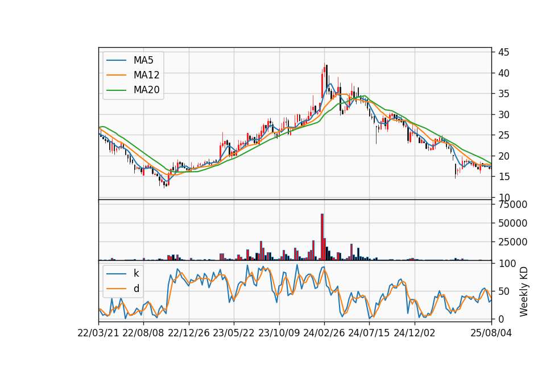Click the price axis value 40
Image resolution: width=546 pixels, height=392 pixels.
(x=503, y=73)
